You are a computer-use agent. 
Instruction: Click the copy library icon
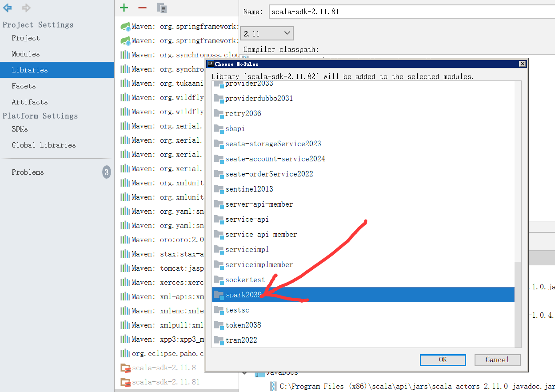[x=162, y=8]
